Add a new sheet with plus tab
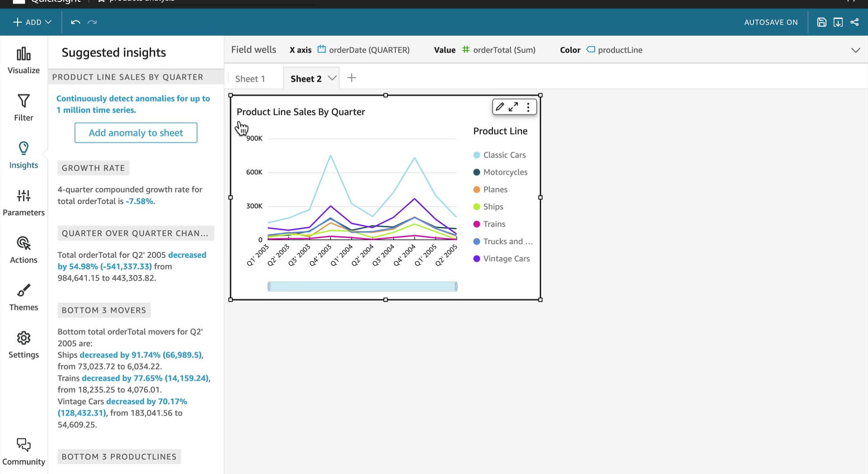The image size is (868, 474). point(352,78)
